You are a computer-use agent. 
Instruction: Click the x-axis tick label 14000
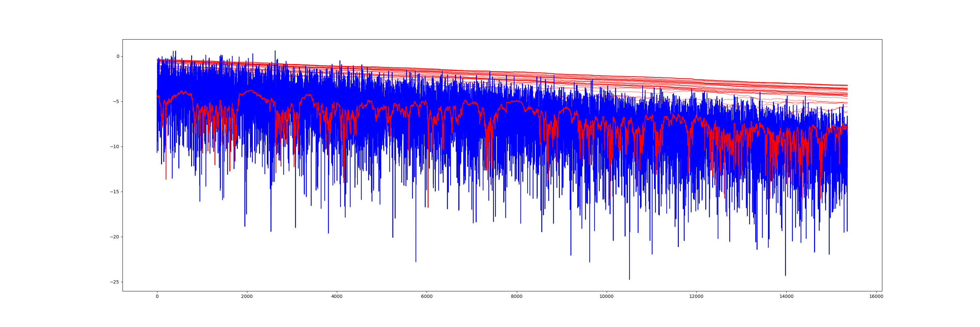786,297
